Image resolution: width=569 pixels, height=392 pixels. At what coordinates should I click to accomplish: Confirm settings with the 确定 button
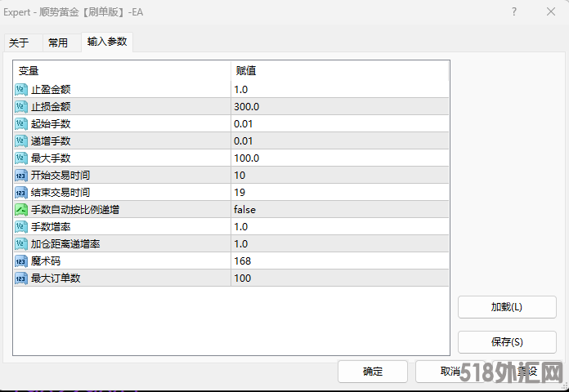[373, 371]
